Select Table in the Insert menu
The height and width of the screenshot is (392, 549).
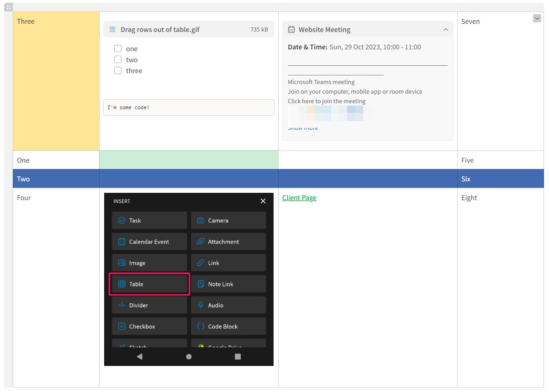tap(149, 284)
